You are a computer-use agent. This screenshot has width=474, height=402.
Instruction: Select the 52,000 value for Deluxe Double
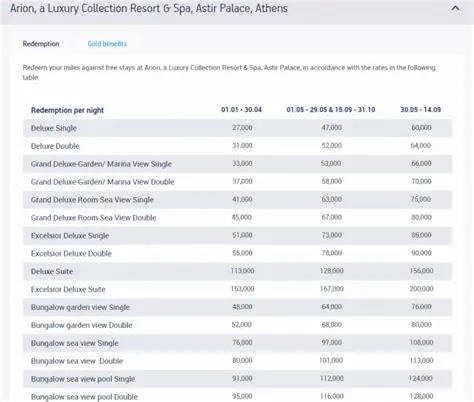click(x=331, y=146)
